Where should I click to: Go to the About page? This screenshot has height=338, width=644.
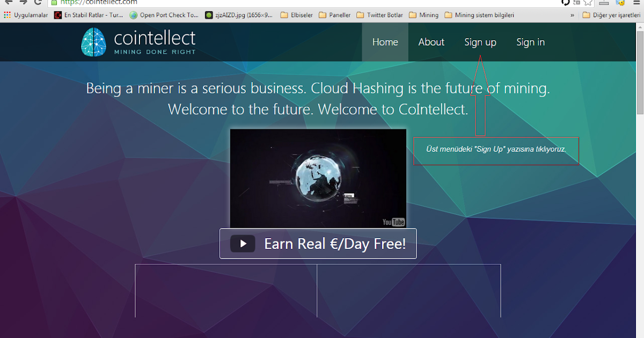(x=431, y=42)
